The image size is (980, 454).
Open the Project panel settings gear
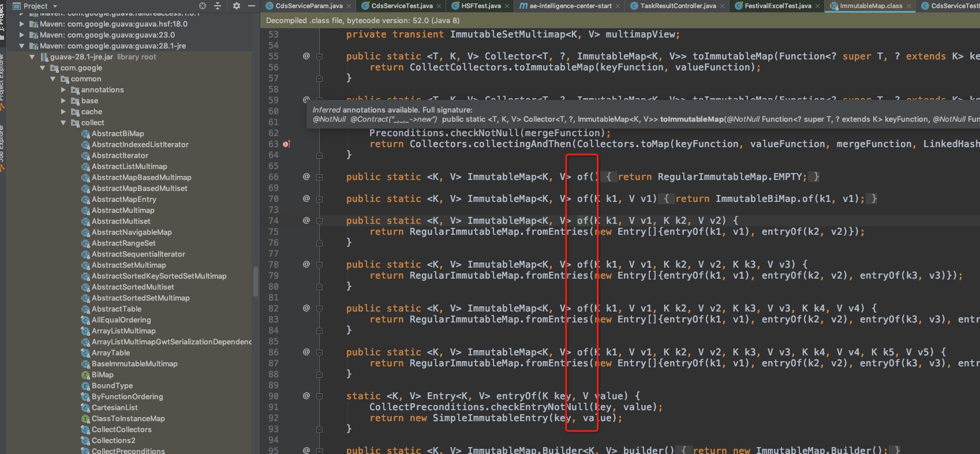237,6
